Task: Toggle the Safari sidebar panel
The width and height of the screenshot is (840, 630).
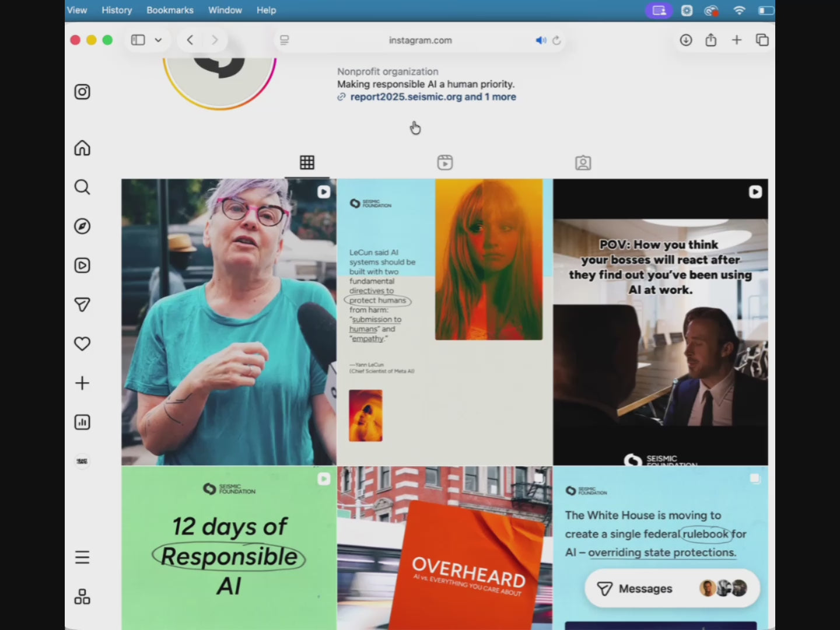Action: (138, 40)
